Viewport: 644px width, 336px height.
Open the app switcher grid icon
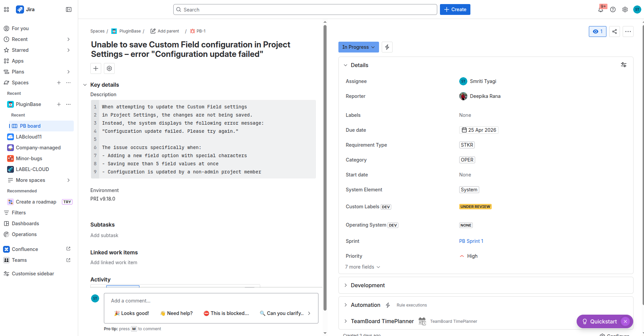pos(6,9)
